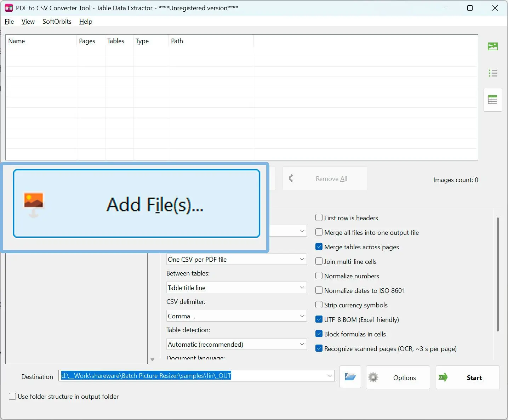Switch to the bulleted list view icon
508x420 pixels.
pyautogui.click(x=493, y=73)
